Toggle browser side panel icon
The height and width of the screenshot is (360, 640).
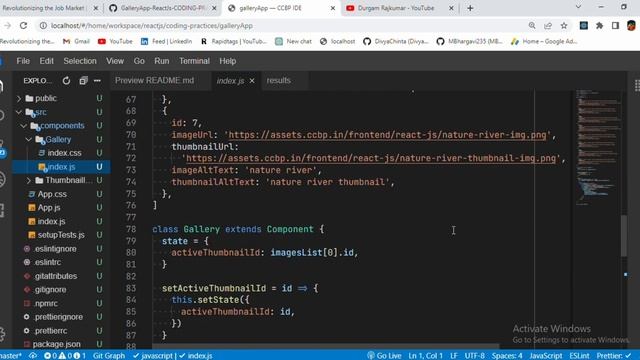point(615,26)
